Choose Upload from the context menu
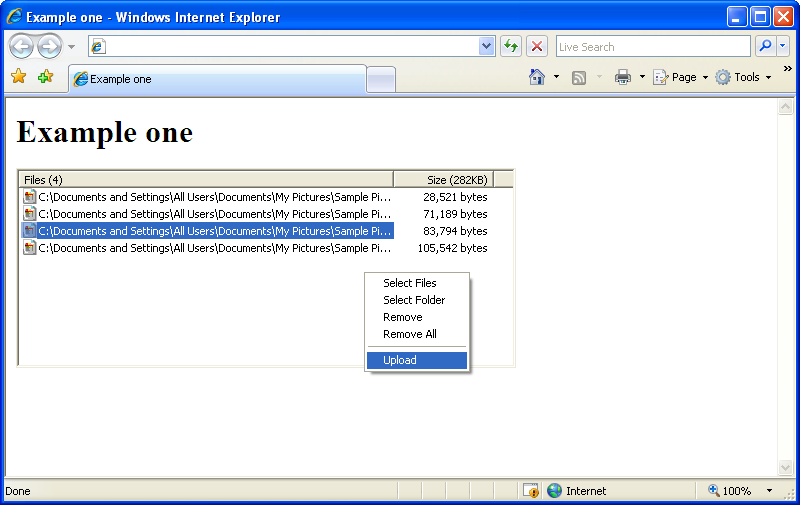This screenshot has height=505, width=800. click(x=400, y=360)
